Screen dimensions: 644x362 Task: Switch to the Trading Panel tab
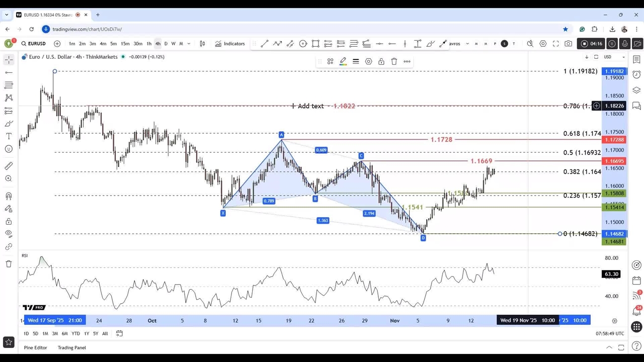click(71, 347)
